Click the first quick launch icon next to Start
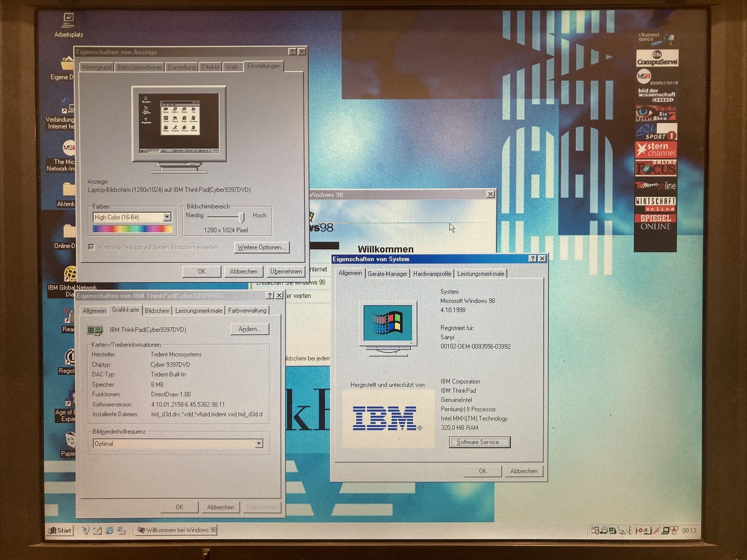The height and width of the screenshot is (560, 747). click(86, 531)
